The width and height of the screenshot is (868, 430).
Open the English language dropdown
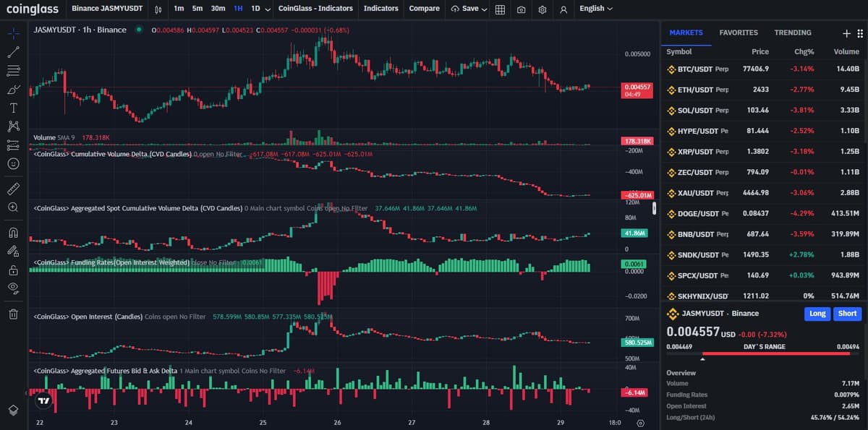pyautogui.click(x=596, y=9)
